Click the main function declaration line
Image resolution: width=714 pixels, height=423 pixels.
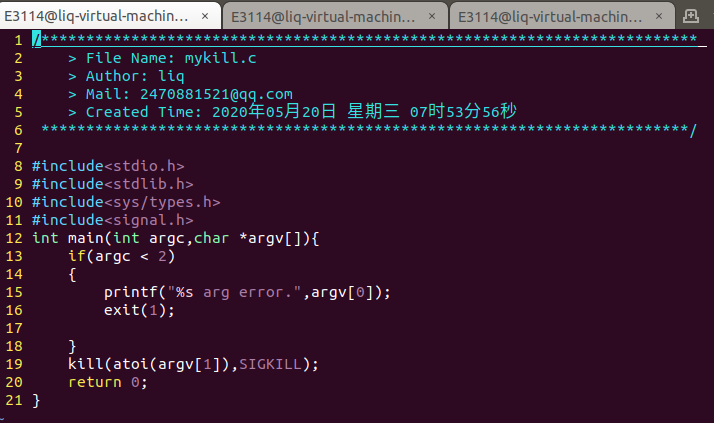pyautogui.click(x=176, y=238)
